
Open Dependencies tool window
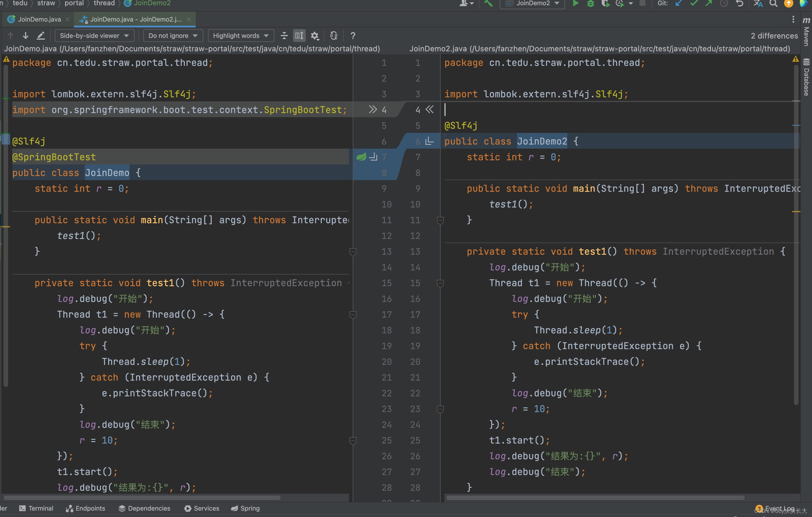tap(144, 508)
